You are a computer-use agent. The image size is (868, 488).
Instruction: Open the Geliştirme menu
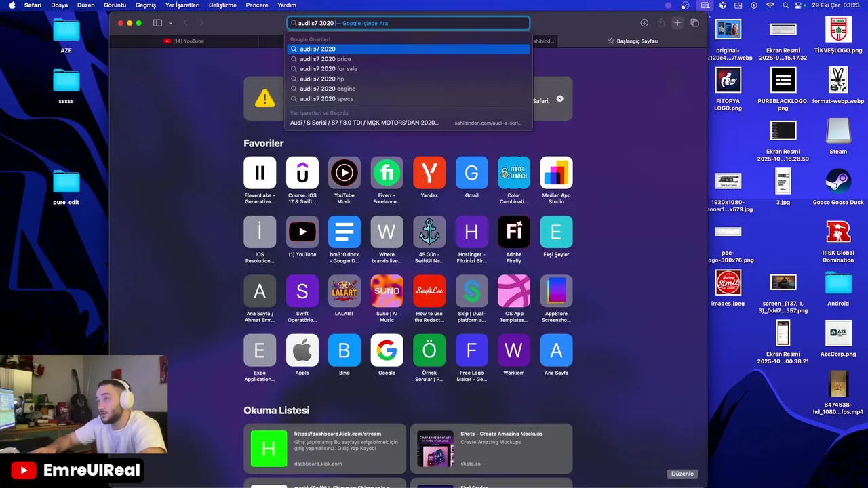pos(222,5)
